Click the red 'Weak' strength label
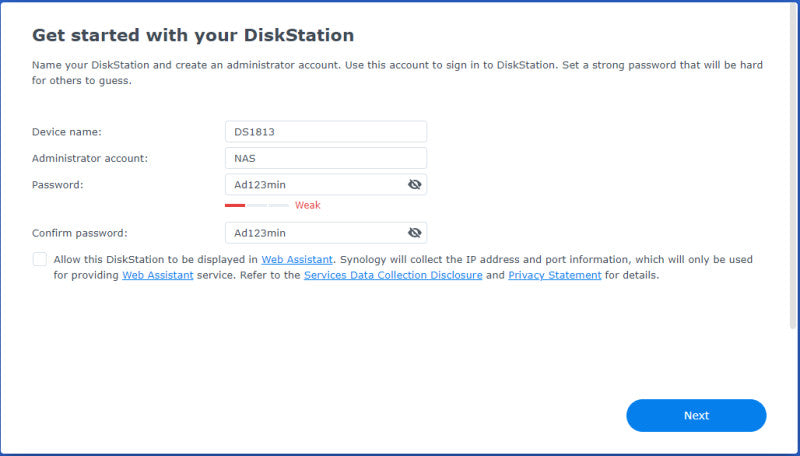Screen dimensions: 800x456 click(x=308, y=206)
